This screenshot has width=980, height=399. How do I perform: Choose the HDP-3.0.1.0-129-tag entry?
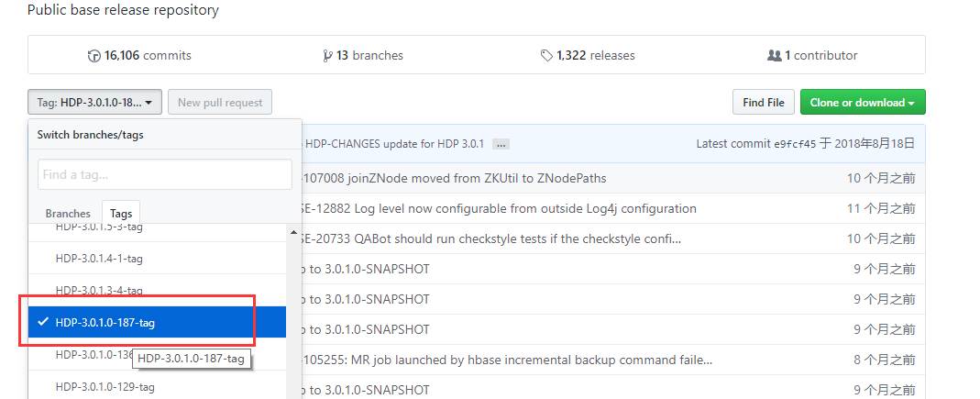pyautogui.click(x=105, y=386)
